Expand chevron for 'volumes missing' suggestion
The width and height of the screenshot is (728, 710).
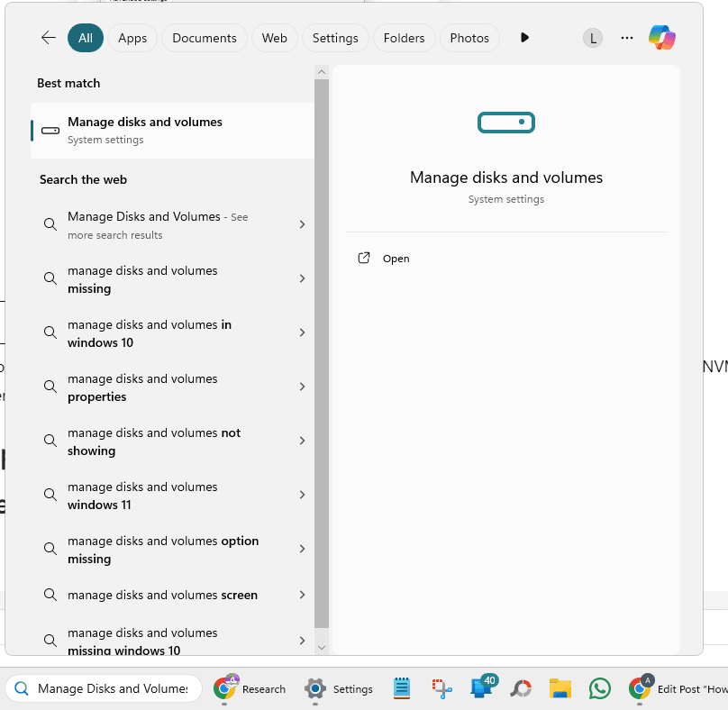coord(302,278)
